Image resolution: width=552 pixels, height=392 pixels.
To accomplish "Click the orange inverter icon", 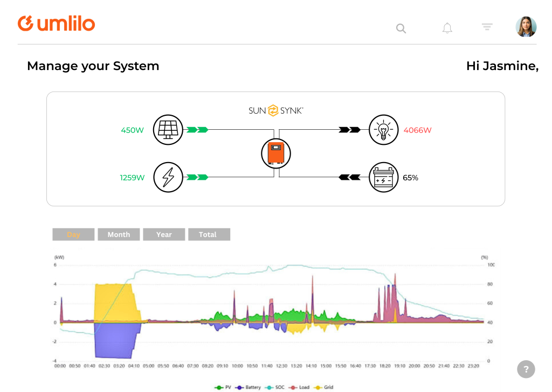I will click(275, 153).
